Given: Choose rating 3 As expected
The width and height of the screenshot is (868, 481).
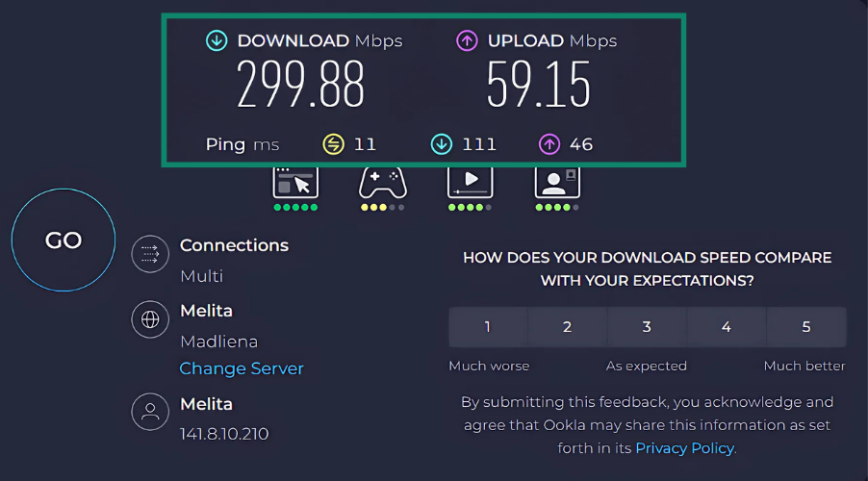Looking at the screenshot, I should point(647,327).
